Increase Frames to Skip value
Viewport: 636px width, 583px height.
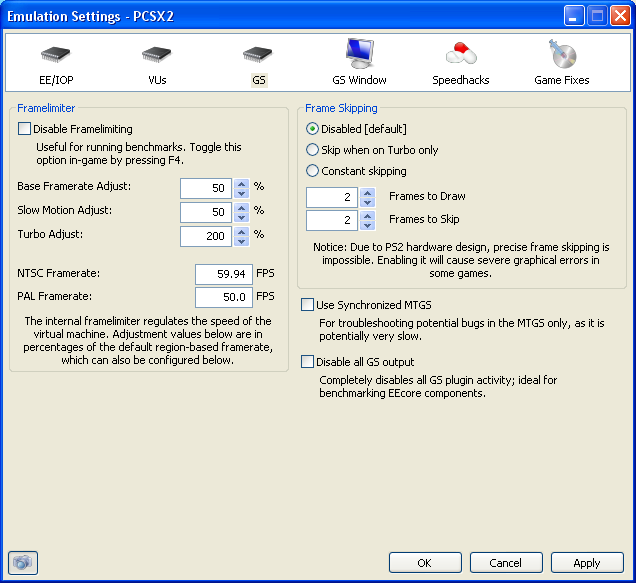click(x=367, y=215)
